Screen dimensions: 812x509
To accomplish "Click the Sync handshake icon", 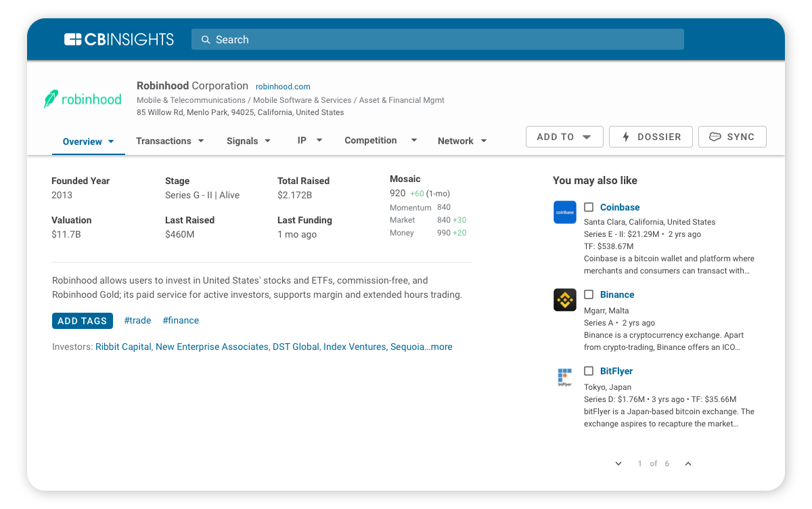I will click(x=715, y=137).
